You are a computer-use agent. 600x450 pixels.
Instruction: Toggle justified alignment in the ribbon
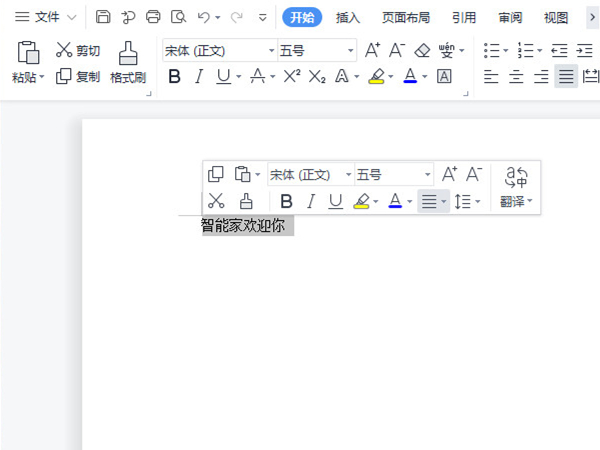coord(566,76)
